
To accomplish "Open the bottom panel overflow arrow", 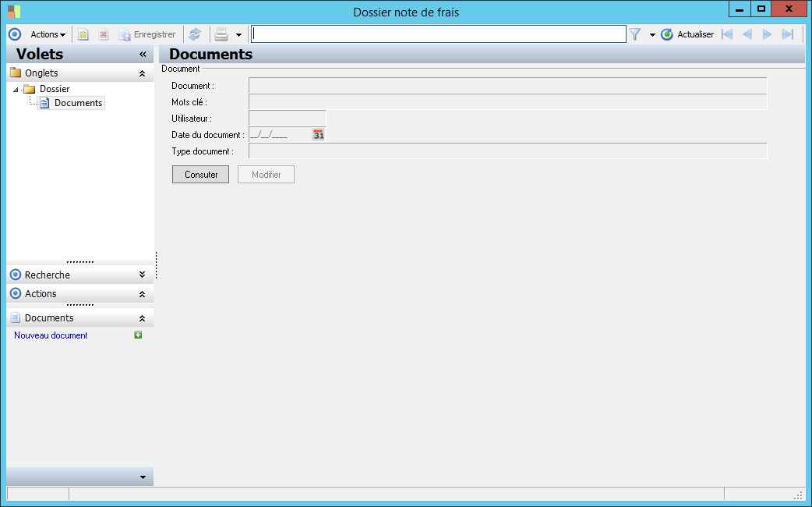I will pyautogui.click(x=143, y=477).
